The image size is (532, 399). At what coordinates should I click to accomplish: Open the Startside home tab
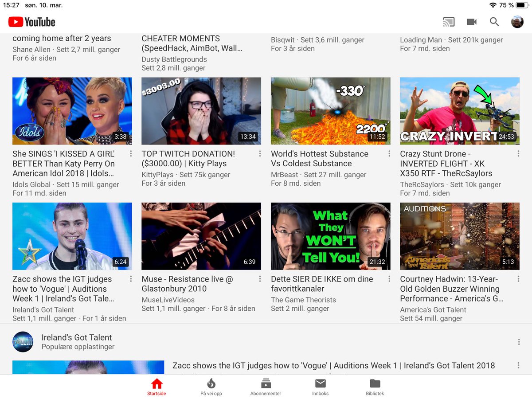coord(156,387)
